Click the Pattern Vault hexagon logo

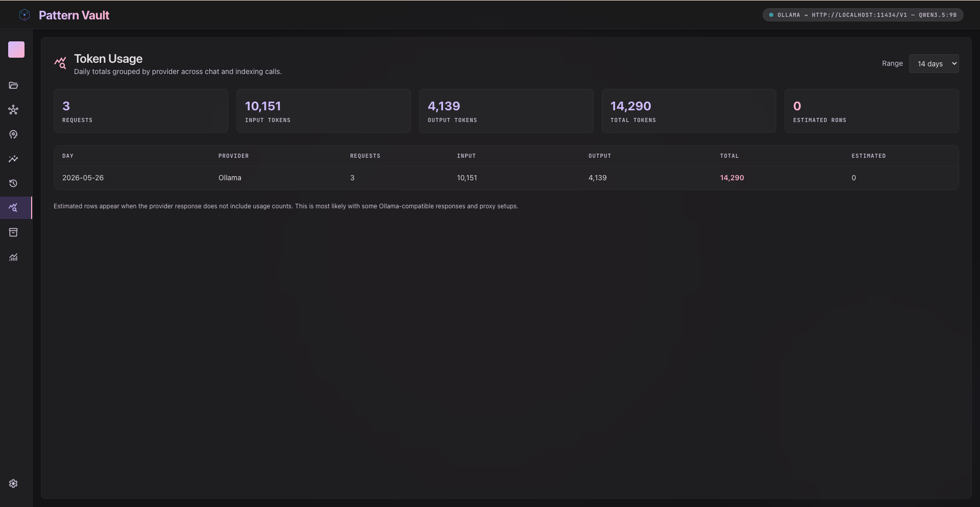(x=24, y=15)
